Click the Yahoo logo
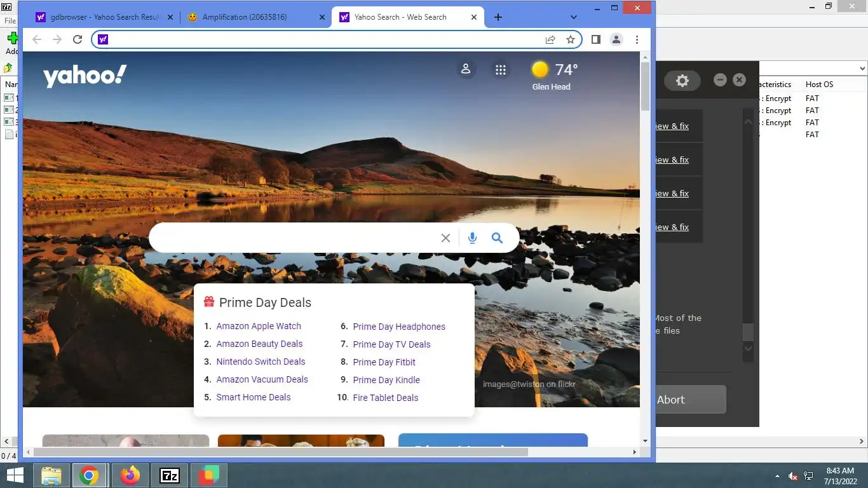The height and width of the screenshot is (488, 868). pos(85,76)
